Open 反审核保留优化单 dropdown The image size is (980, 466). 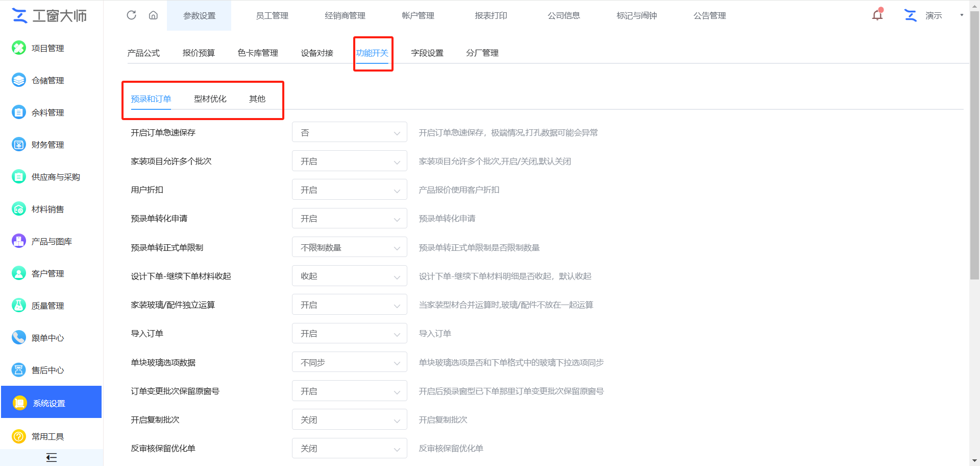(349, 448)
